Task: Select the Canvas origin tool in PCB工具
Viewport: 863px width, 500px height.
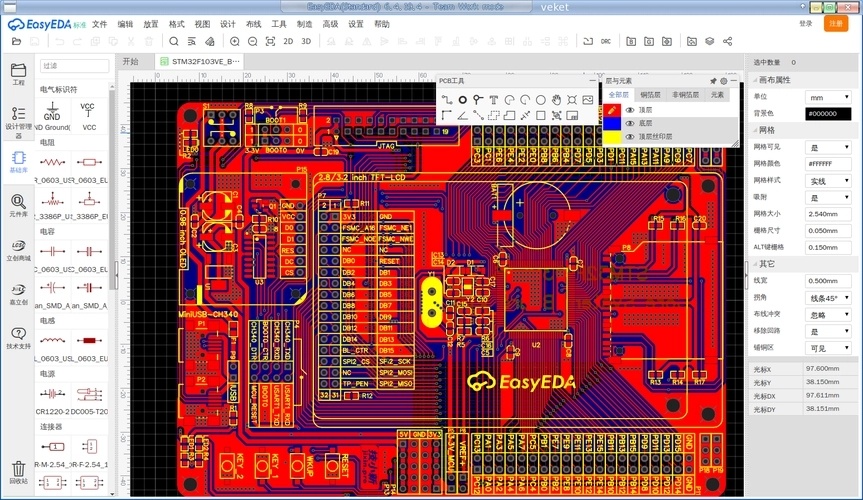Action: pos(447,115)
